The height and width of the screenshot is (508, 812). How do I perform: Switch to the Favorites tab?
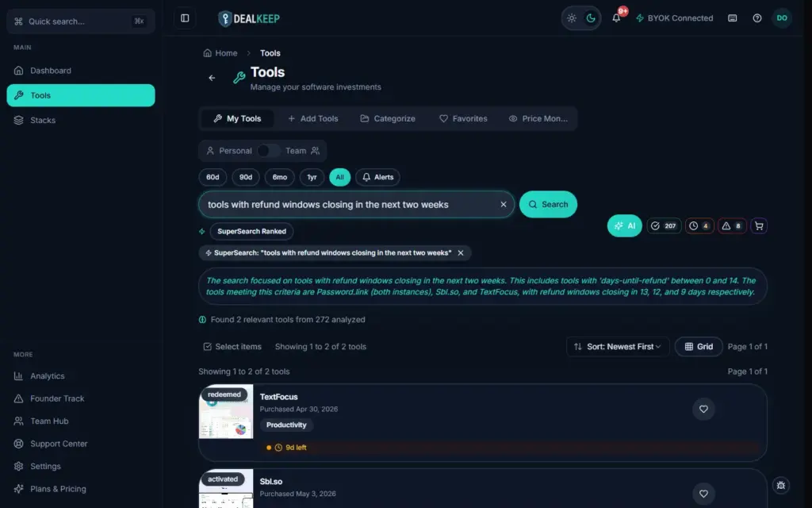tap(463, 119)
